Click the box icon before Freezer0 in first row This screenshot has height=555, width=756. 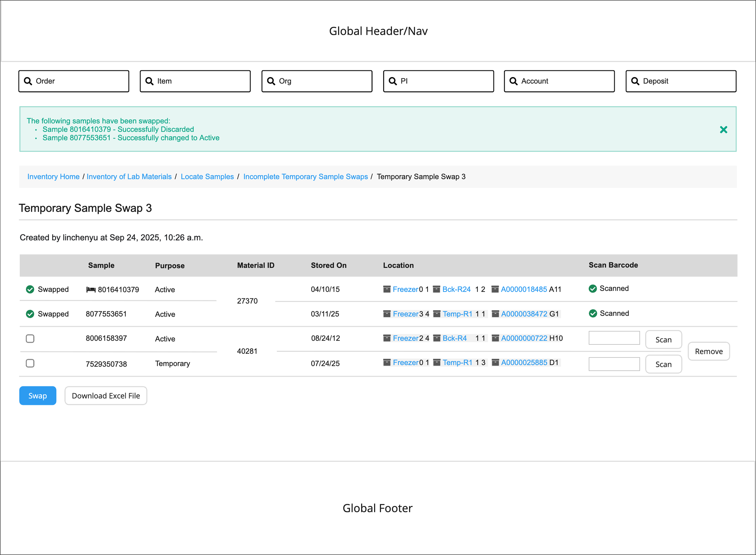[x=387, y=289]
